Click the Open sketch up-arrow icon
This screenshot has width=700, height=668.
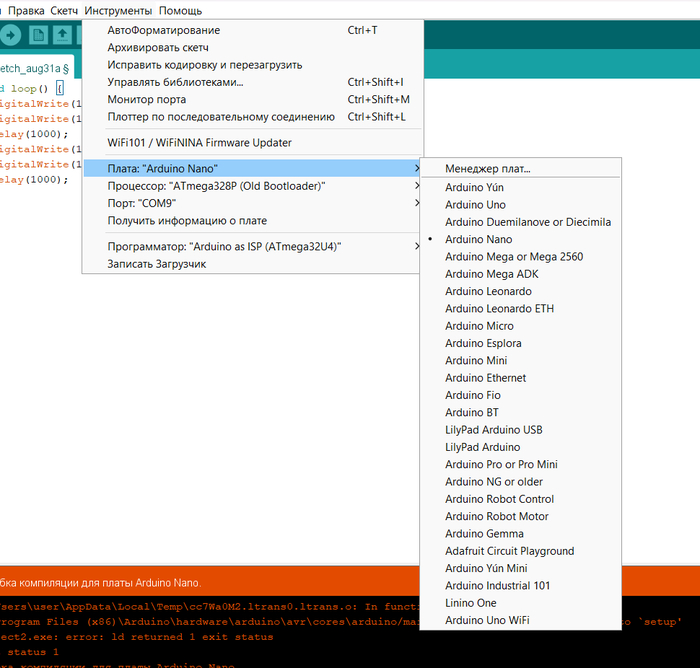click(62, 35)
